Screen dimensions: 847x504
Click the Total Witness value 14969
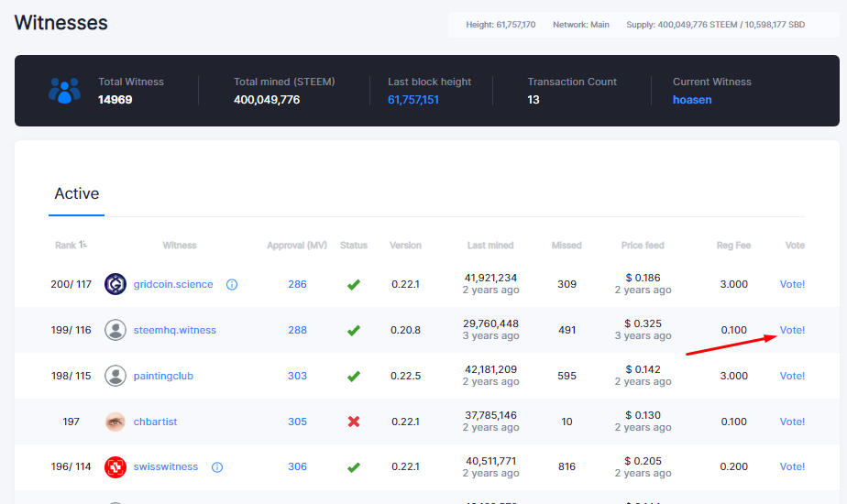click(115, 100)
